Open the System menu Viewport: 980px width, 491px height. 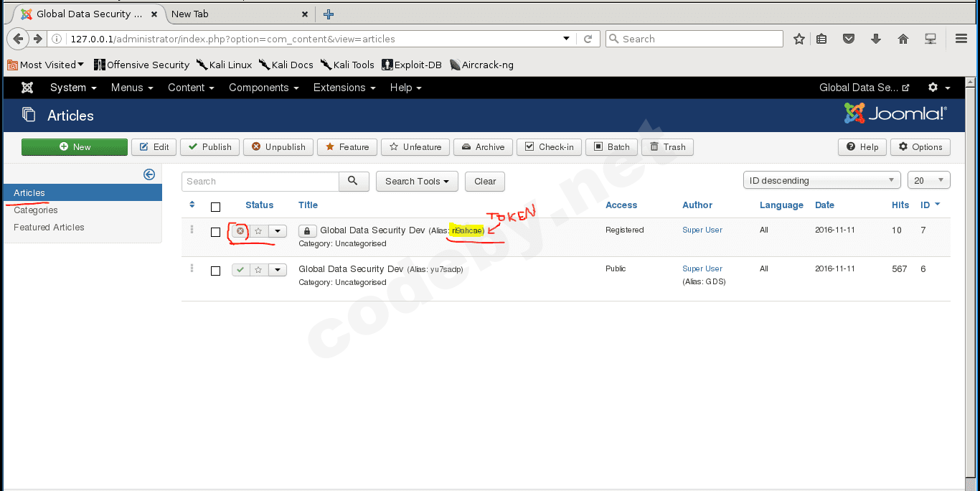click(x=73, y=88)
